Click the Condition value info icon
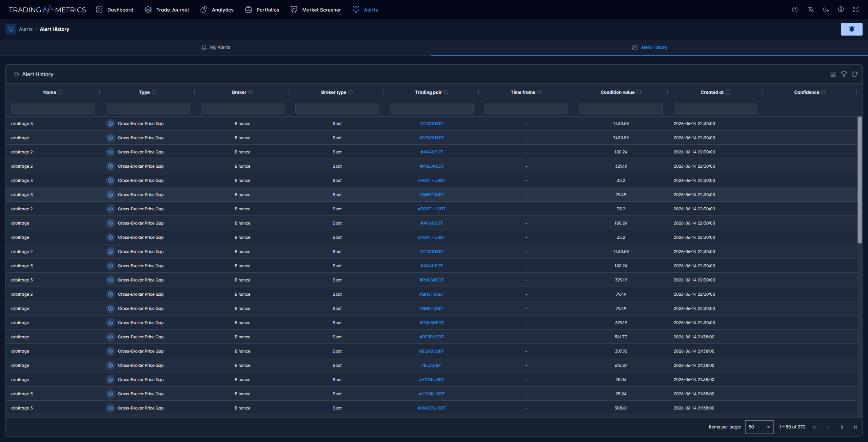Image resolution: width=868 pixels, height=442 pixels. coord(639,92)
